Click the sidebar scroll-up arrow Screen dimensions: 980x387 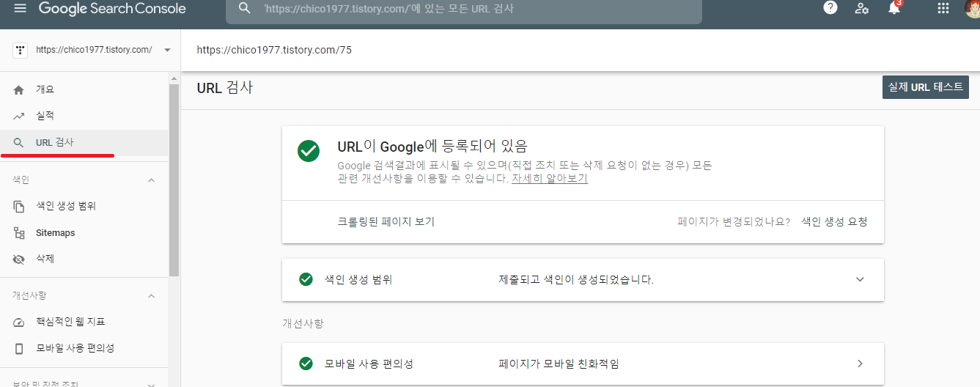pyautogui.click(x=174, y=78)
